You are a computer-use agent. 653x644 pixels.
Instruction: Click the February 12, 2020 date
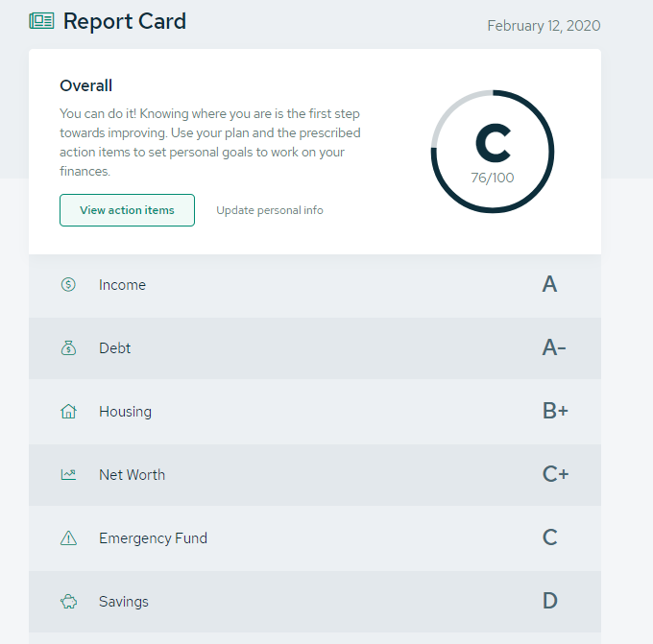point(544,26)
